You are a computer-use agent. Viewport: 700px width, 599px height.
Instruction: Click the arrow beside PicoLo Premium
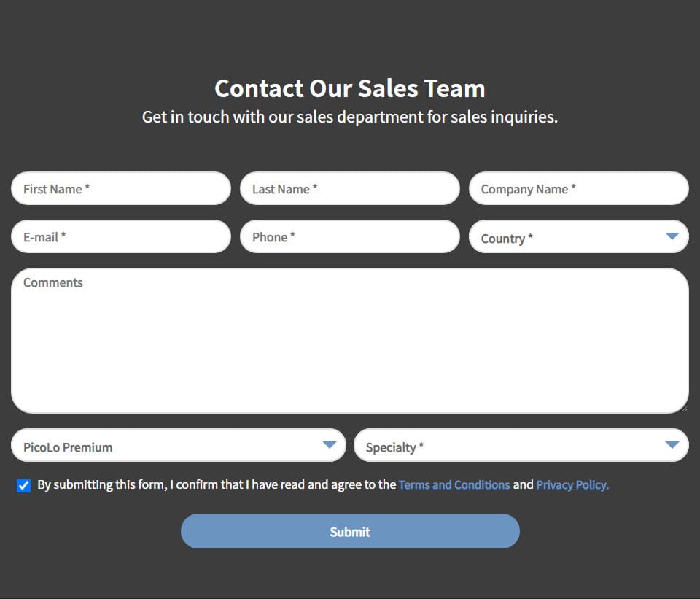(x=330, y=445)
